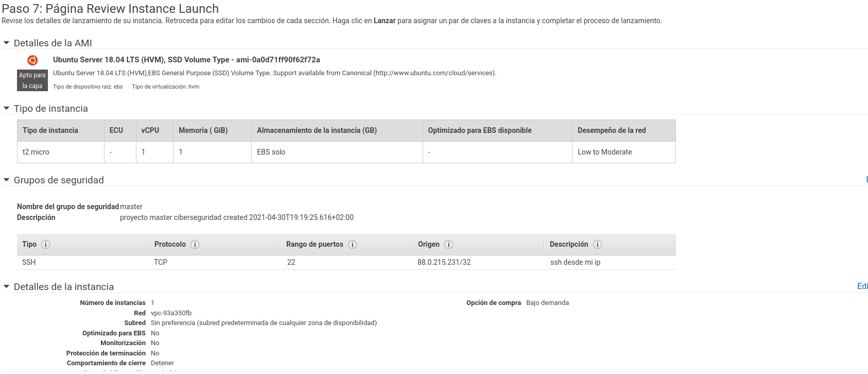Click the edit link for Detalles de la instancia
This screenshot has height=374, width=868.
[x=862, y=286]
